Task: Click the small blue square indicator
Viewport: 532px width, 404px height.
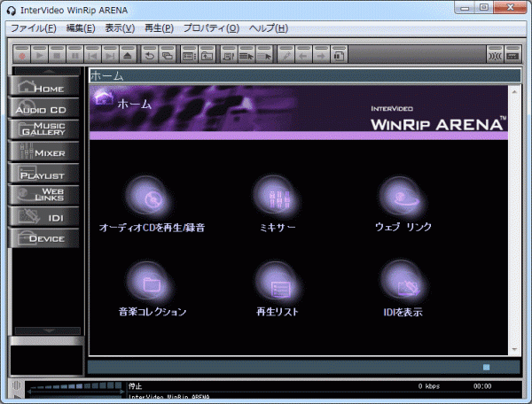Action: [x=486, y=367]
